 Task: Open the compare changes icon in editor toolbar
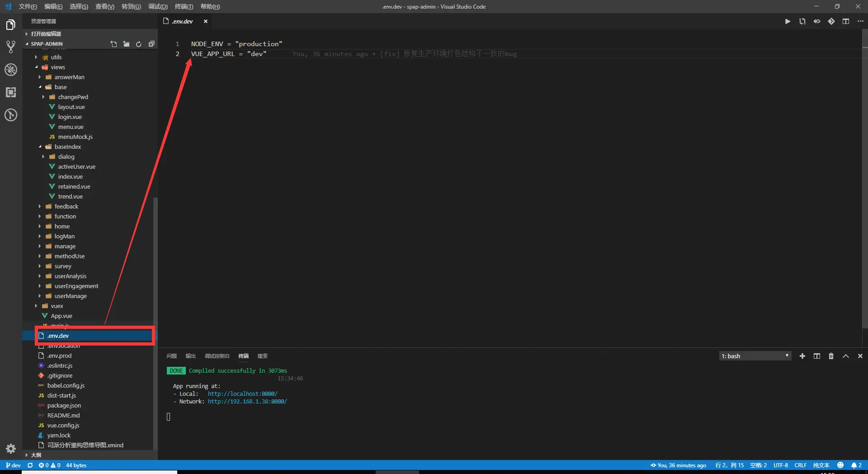click(x=802, y=21)
